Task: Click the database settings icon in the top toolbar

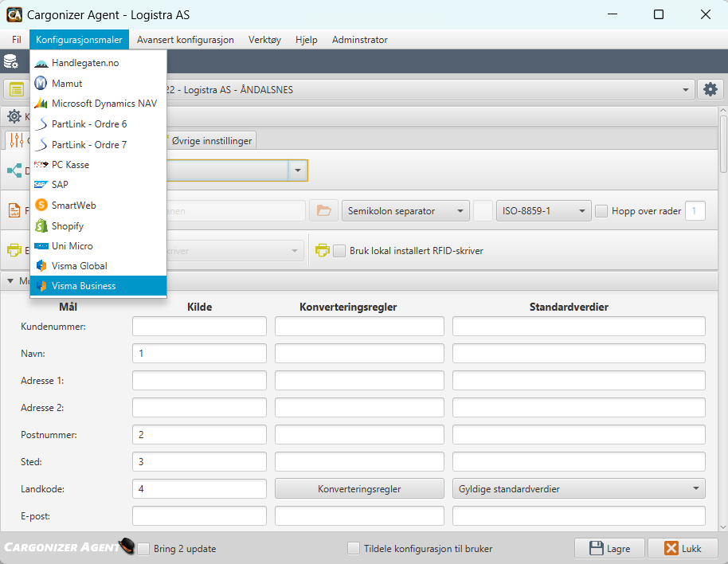Action: [x=11, y=59]
